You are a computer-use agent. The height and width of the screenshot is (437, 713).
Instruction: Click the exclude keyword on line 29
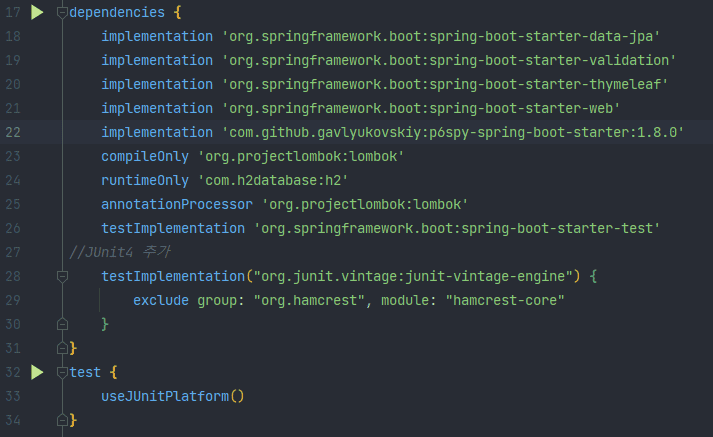click(x=161, y=301)
